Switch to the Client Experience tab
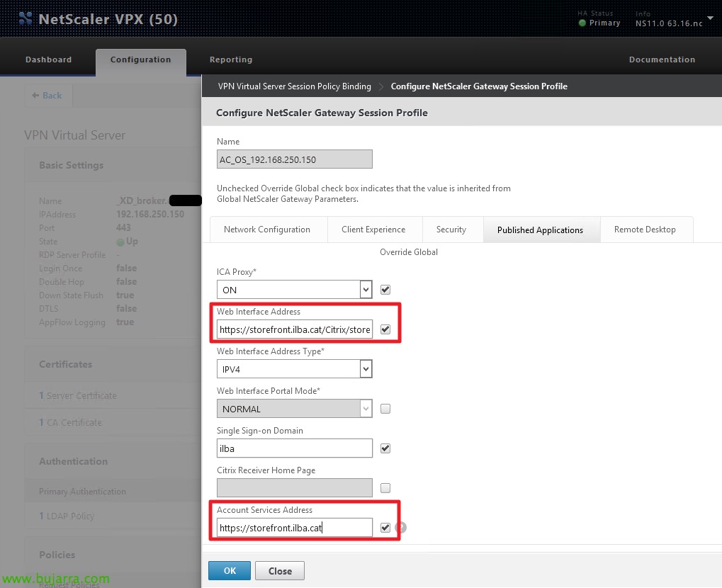Screen dimensions: 722x588 click(x=373, y=230)
